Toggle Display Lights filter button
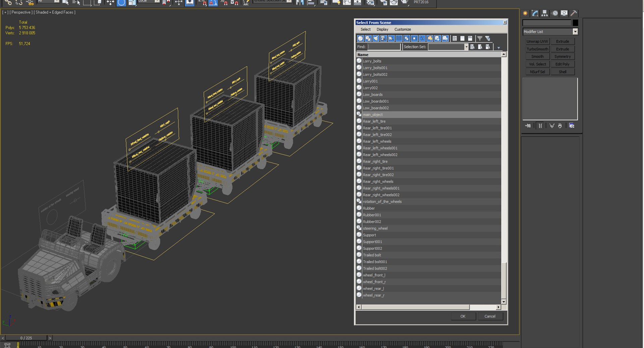Screen dimensions: 644x348 [376, 39]
